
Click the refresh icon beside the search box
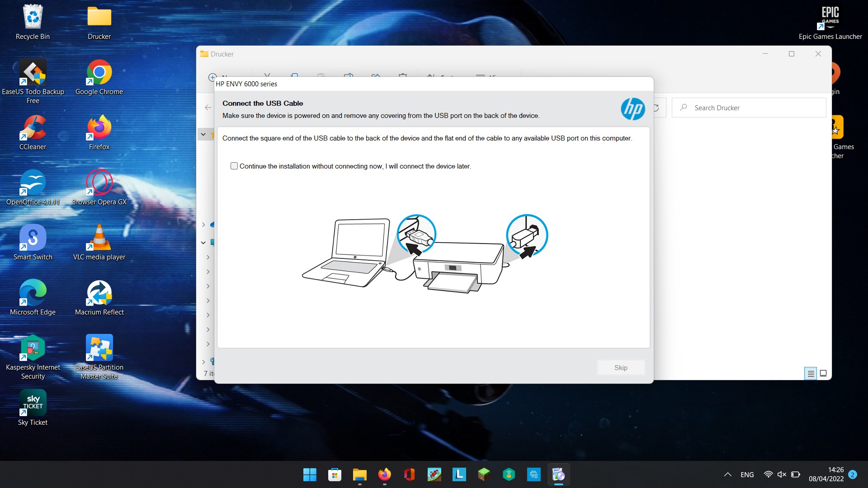(656, 108)
